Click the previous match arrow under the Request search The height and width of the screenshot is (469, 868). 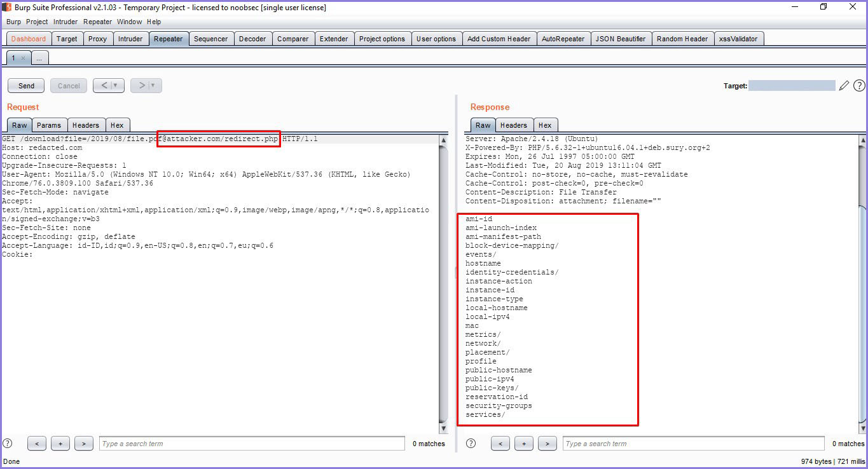click(x=36, y=443)
